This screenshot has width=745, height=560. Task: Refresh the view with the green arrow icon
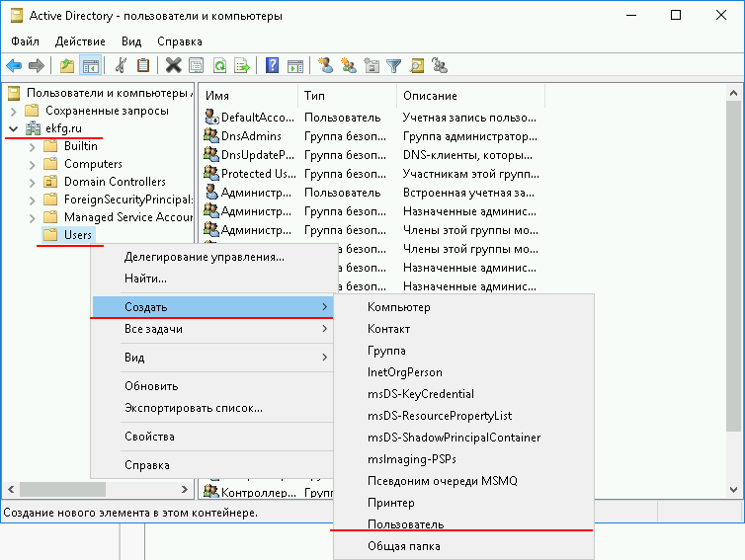(219, 65)
